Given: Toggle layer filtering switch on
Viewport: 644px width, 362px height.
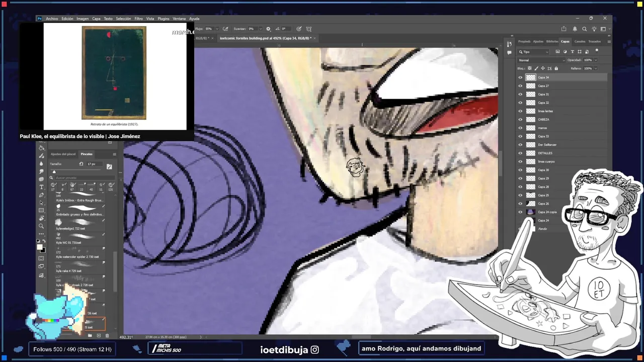Looking at the screenshot, I should (x=597, y=50).
